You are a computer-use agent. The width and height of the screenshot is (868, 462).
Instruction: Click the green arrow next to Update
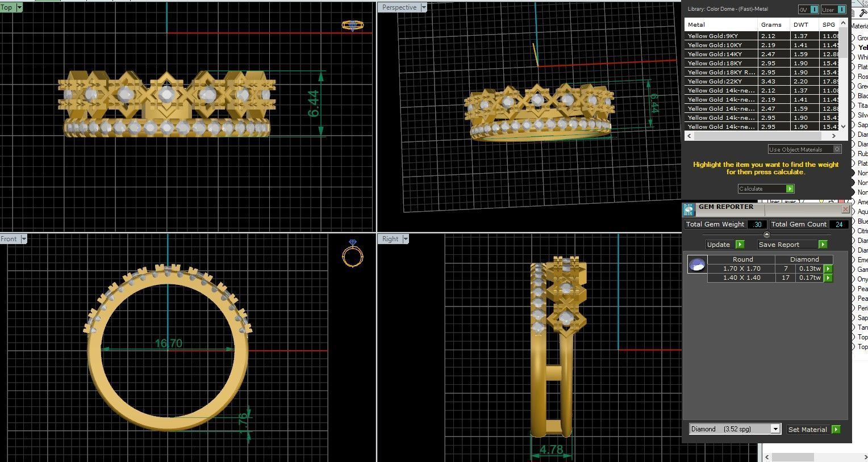click(x=740, y=244)
